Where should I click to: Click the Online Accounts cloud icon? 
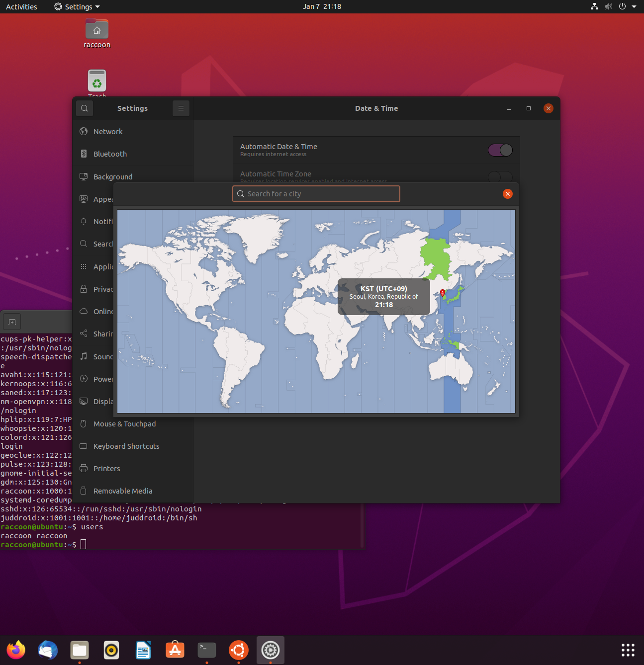pos(84,311)
